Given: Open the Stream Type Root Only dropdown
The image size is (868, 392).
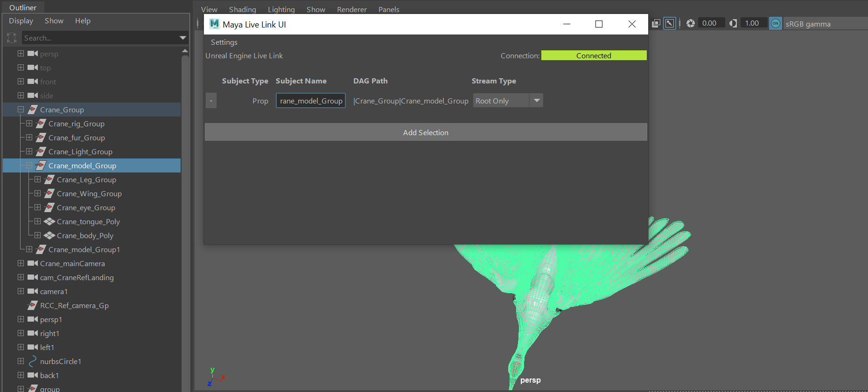Looking at the screenshot, I should (508, 101).
